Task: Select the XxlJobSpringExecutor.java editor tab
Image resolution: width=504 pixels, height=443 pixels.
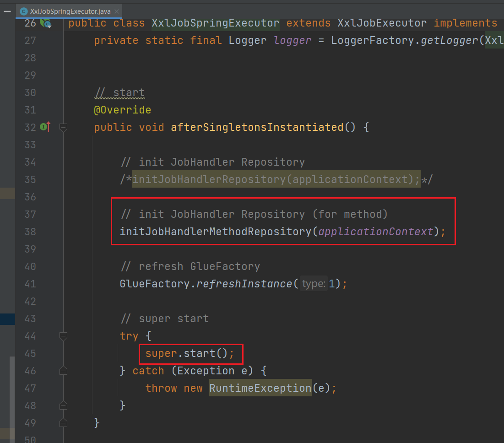Action: 69,11
